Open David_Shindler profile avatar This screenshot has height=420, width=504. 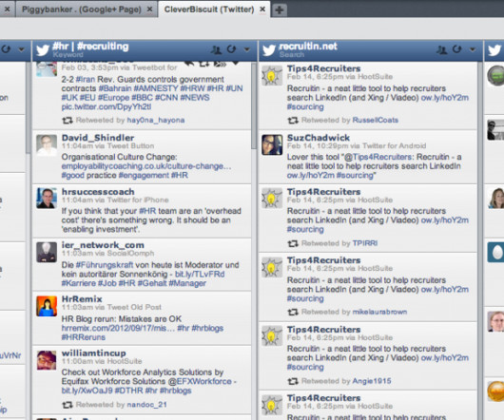[x=47, y=145]
